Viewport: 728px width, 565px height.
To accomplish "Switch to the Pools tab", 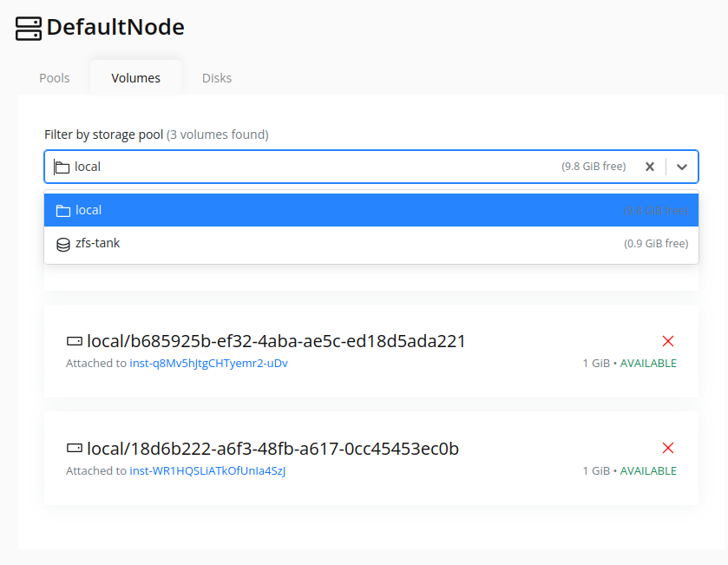I will [x=55, y=78].
